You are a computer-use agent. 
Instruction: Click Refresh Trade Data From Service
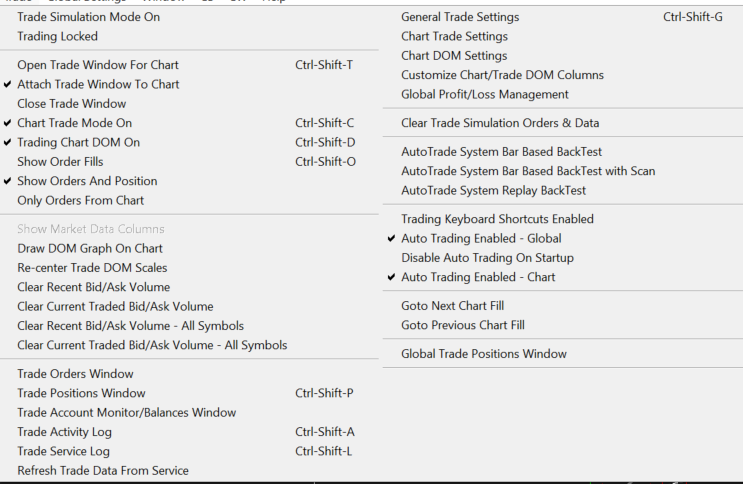(103, 470)
